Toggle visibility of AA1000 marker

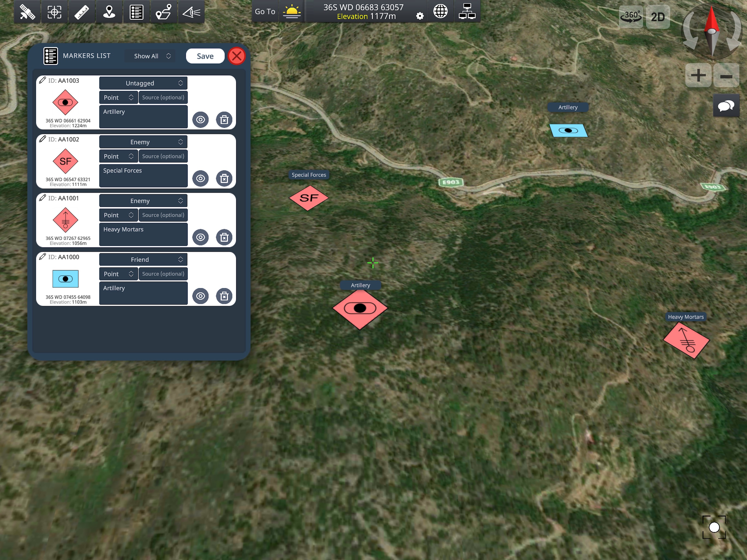click(201, 296)
